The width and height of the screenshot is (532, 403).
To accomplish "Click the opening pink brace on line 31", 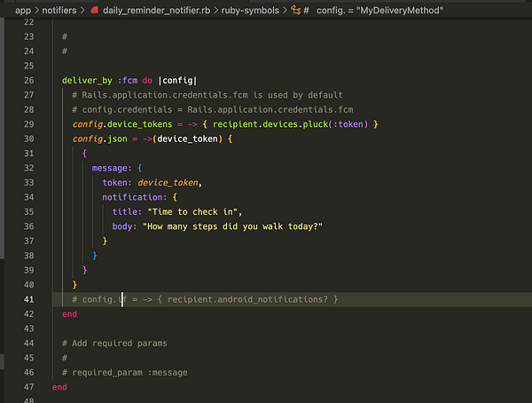I will click(84, 154).
